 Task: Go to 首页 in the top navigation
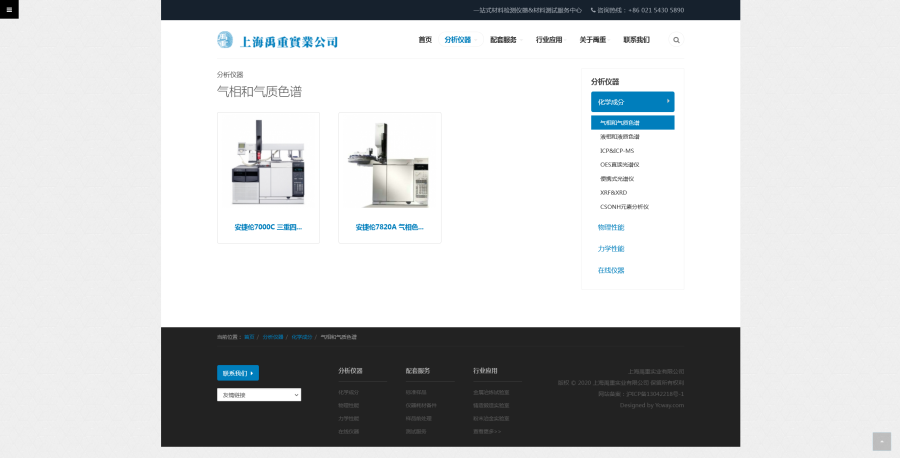[x=425, y=40]
